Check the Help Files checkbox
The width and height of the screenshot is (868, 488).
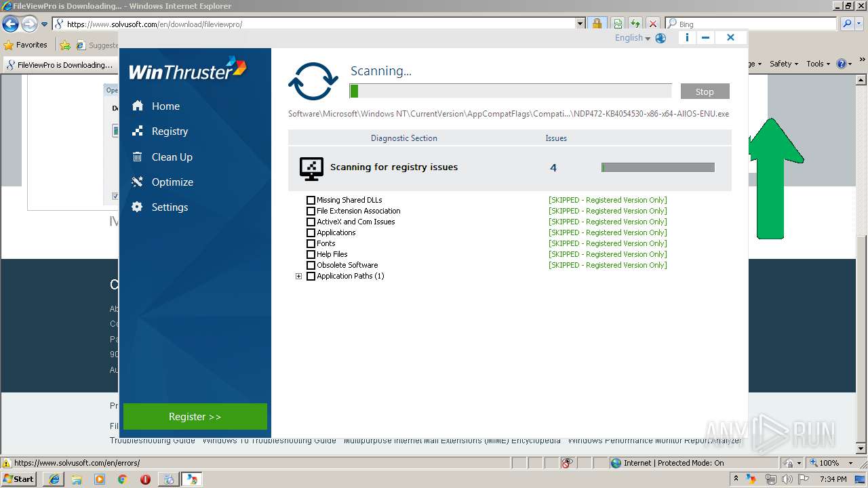point(311,254)
